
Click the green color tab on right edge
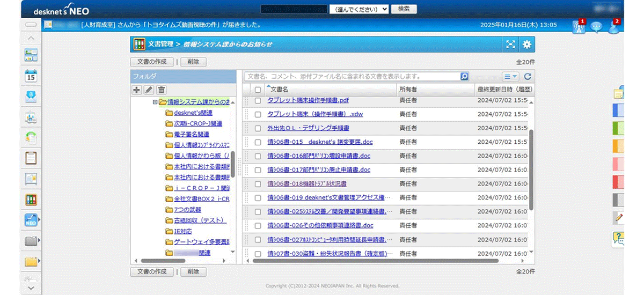point(618,128)
